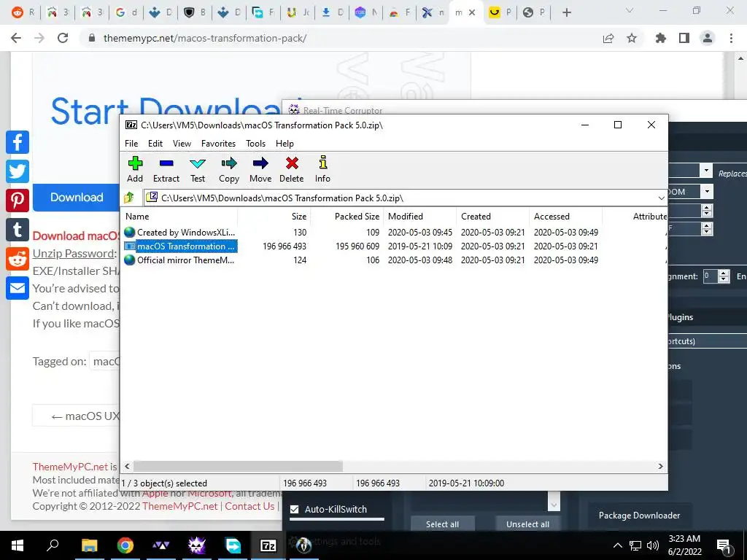Toggle Chrome side panel icon
This screenshot has height=560, width=747.
(684, 38)
